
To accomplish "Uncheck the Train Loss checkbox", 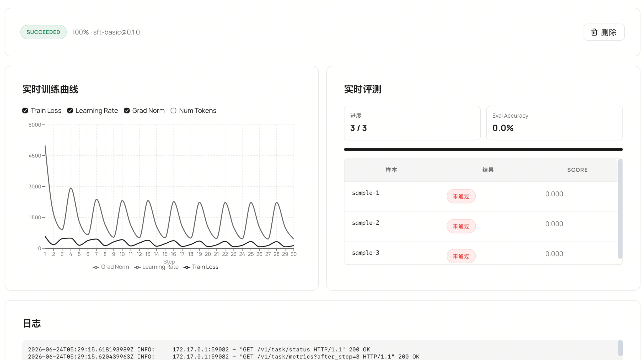I will (25, 111).
